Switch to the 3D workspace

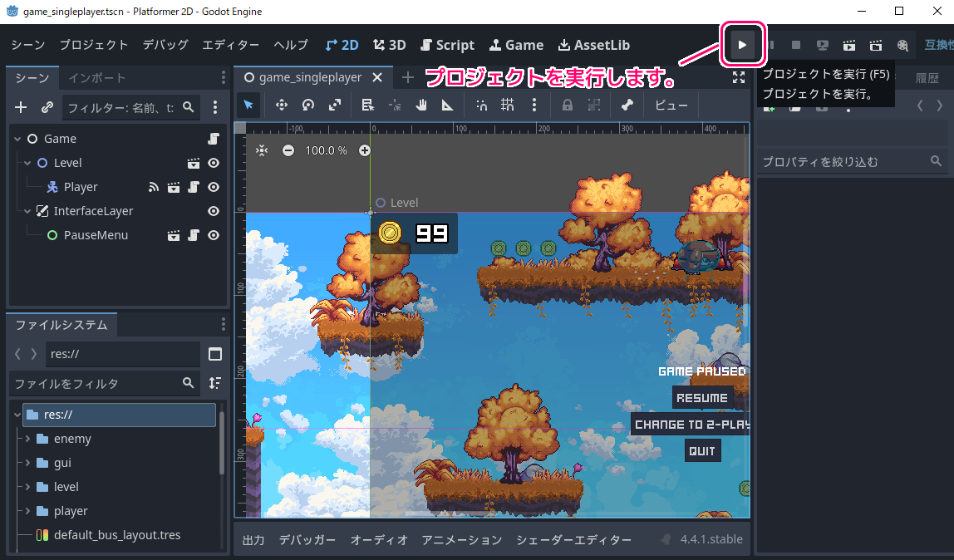[390, 45]
